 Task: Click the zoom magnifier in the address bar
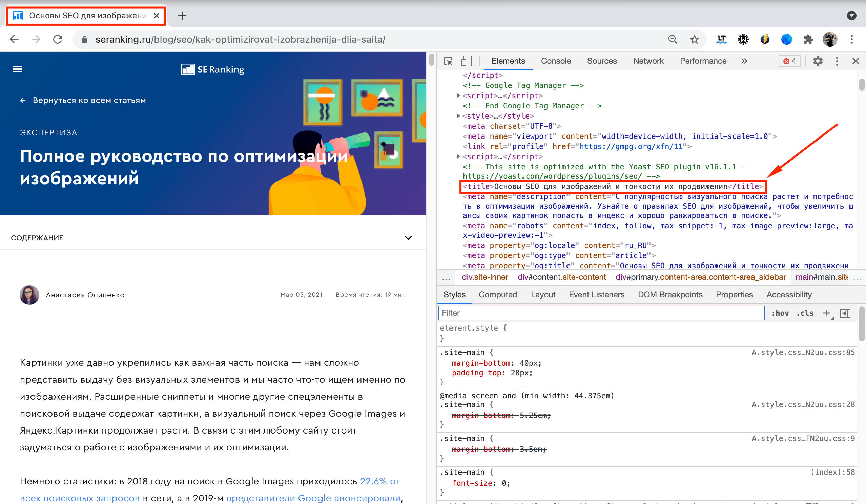[x=673, y=39]
